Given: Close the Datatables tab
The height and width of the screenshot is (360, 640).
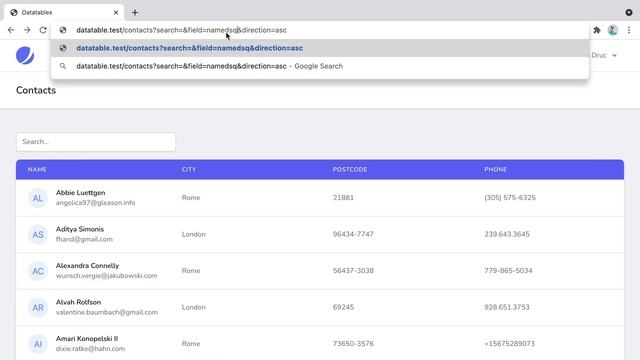Looking at the screenshot, I should (x=116, y=13).
